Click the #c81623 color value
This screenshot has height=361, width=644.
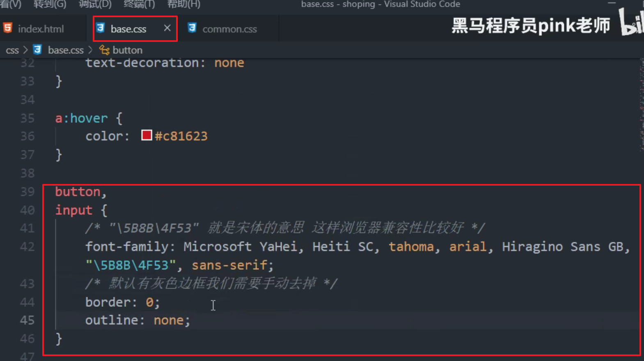(x=181, y=136)
